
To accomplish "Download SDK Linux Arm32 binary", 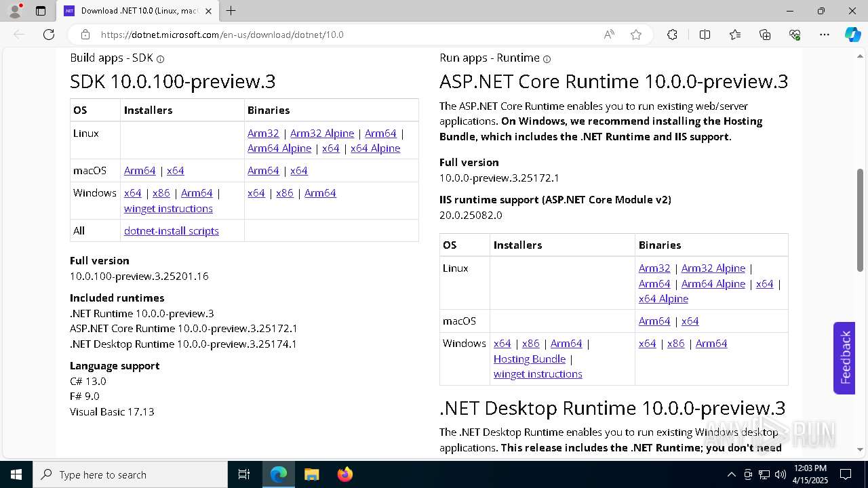I will click(263, 133).
